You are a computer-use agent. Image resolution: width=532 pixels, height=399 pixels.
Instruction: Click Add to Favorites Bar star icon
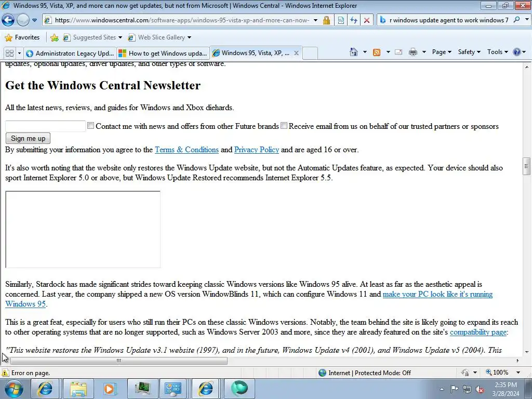[54, 37]
